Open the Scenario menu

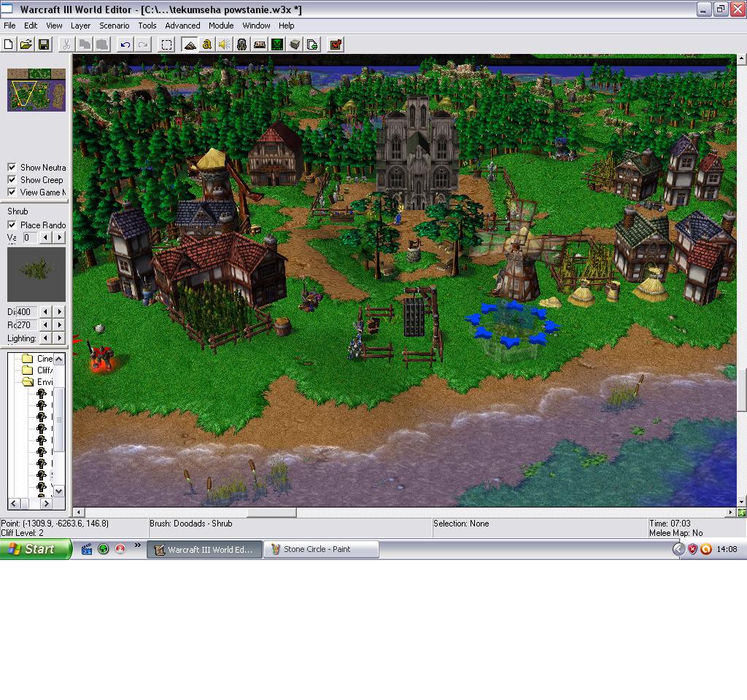115,26
